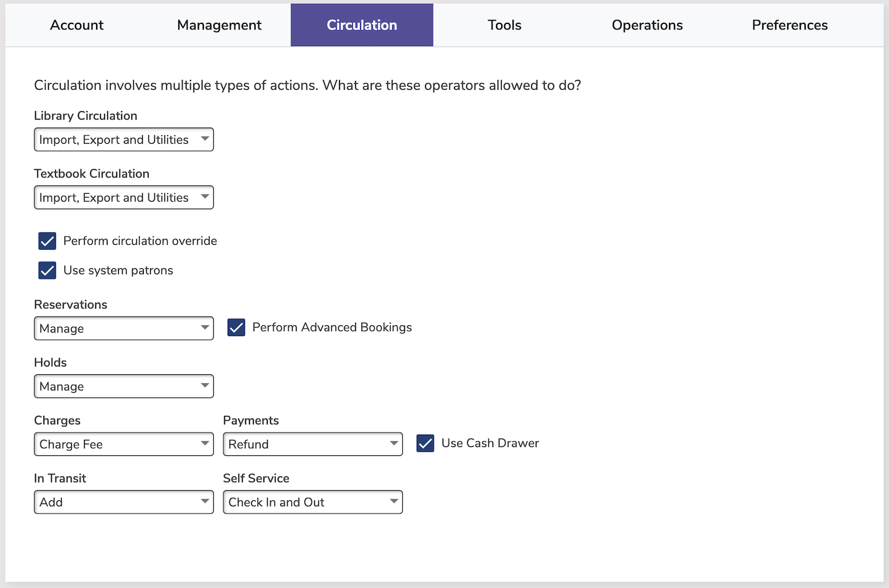Expand the Payments dropdown showing Refund
The height and width of the screenshot is (588, 889).
(x=313, y=444)
